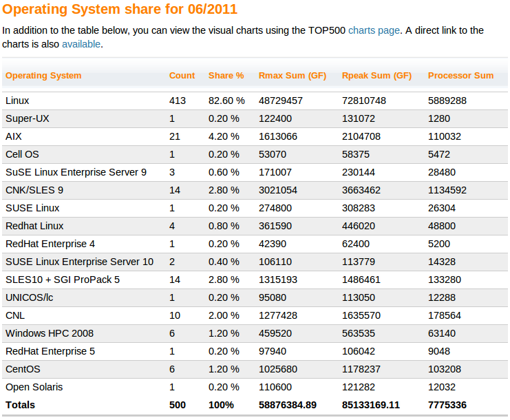The height and width of the screenshot is (420, 510).
Task: Click the 'Totals' row label
Action: tap(20, 405)
